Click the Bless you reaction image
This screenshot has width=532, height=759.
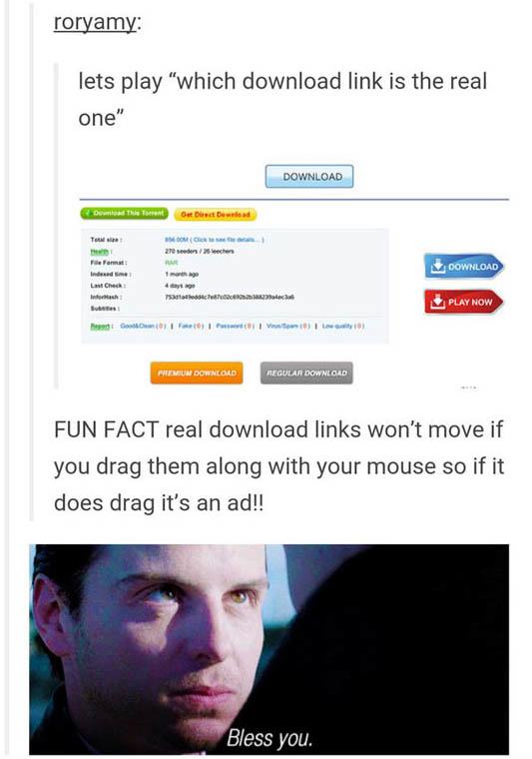point(268,649)
